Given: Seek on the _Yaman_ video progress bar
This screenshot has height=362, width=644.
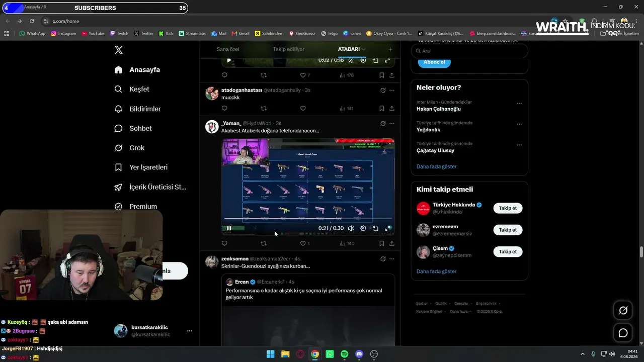Looking at the screenshot, I should (x=308, y=218).
